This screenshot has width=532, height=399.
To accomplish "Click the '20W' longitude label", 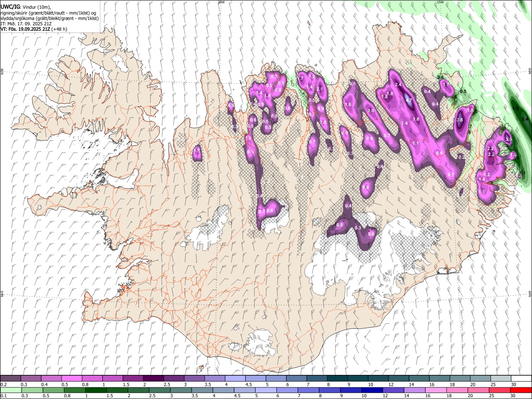I will [221, 2].
